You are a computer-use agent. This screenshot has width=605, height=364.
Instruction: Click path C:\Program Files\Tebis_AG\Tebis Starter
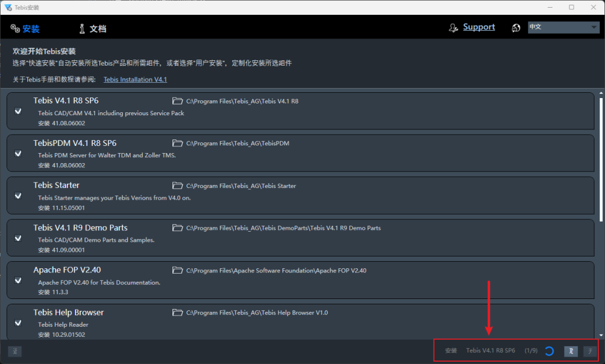point(241,186)
